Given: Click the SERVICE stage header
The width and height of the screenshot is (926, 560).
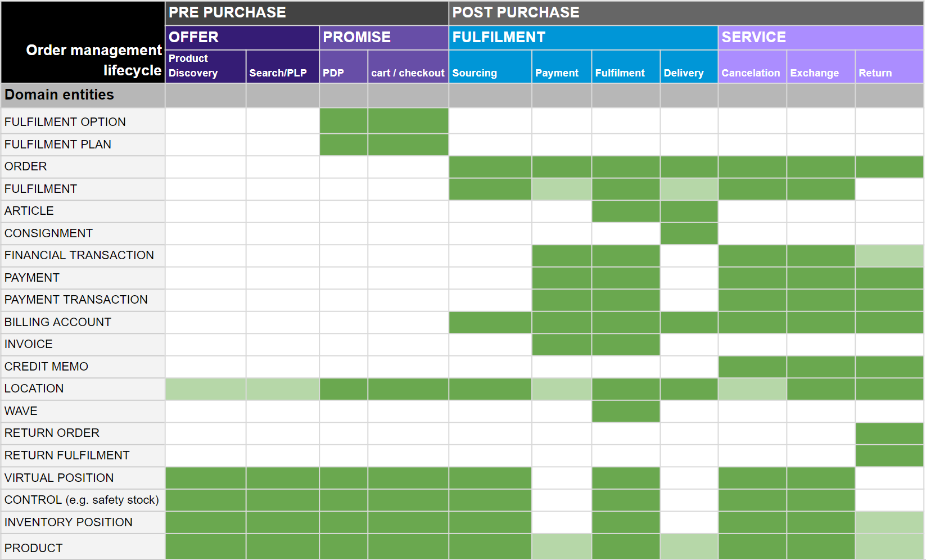Looking at the screenshot, I should click(x=820, y=37).
